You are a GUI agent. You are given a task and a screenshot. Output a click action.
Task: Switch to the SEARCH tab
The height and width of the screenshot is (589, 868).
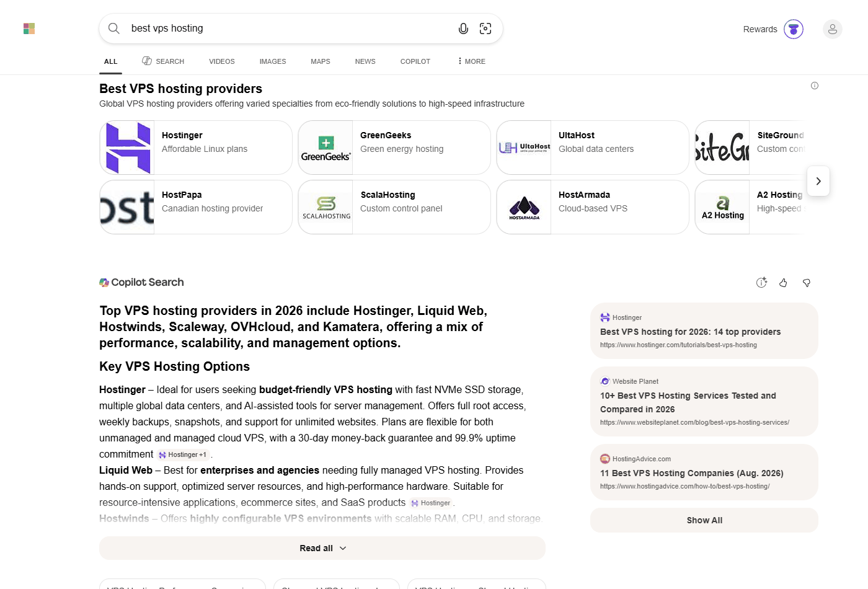coord(163,61)
